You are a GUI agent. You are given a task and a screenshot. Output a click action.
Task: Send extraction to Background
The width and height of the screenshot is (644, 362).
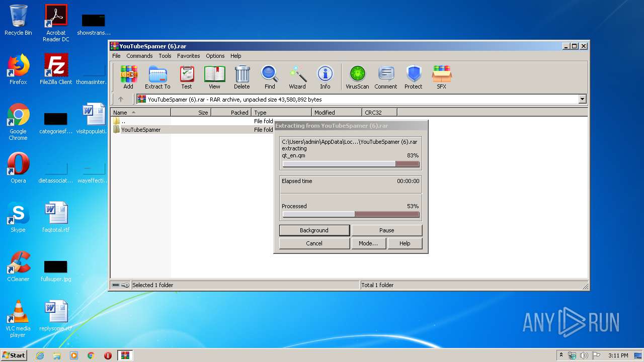pos(314,230)
